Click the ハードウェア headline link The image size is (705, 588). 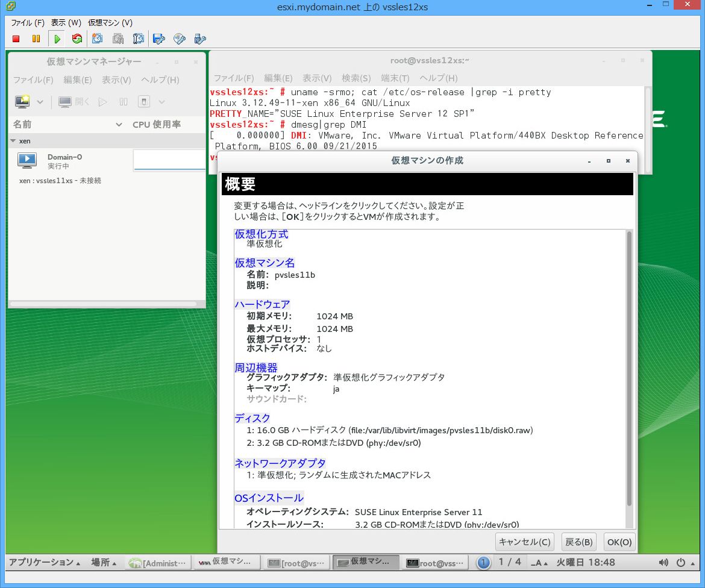(262, 304)
